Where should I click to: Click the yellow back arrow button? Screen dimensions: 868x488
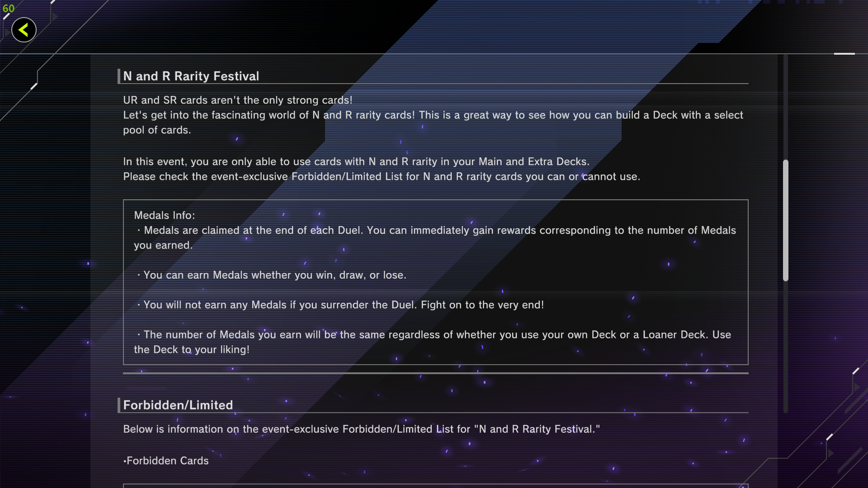pos(24,30)
